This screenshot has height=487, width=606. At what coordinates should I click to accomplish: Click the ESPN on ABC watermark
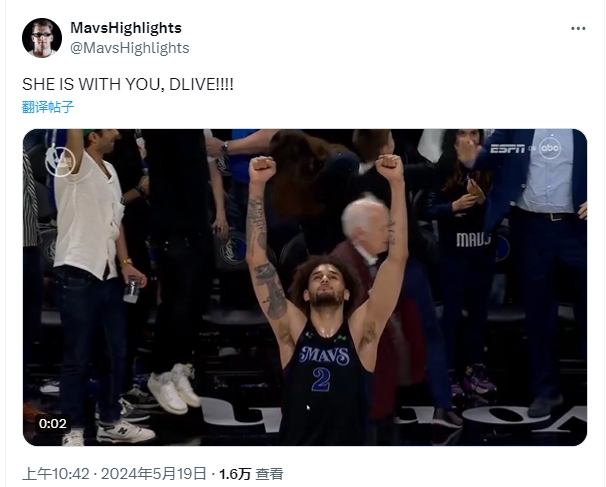pyautogui.click(x=526, y=148)
